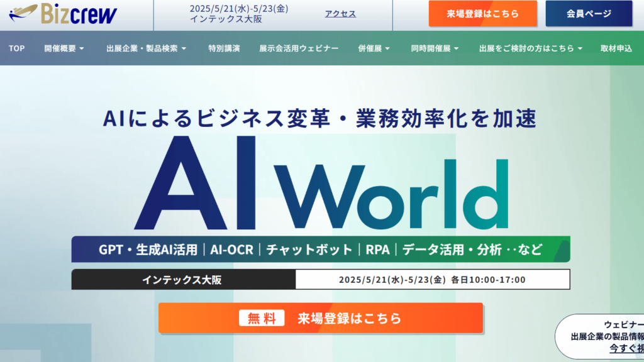This screenshot has width=644, height=362.
Task: Click the header date 2025/5/21(水)-5/23(金)
Action: (239, 9)
